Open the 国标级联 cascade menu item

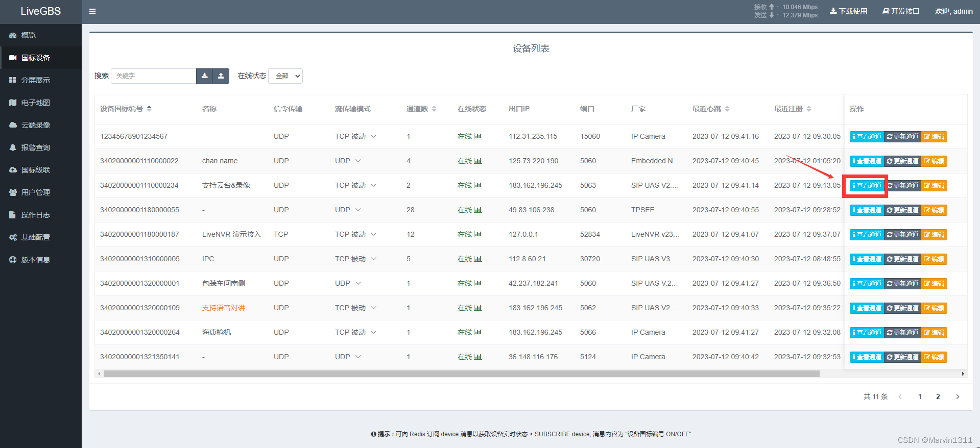[41, 170]
